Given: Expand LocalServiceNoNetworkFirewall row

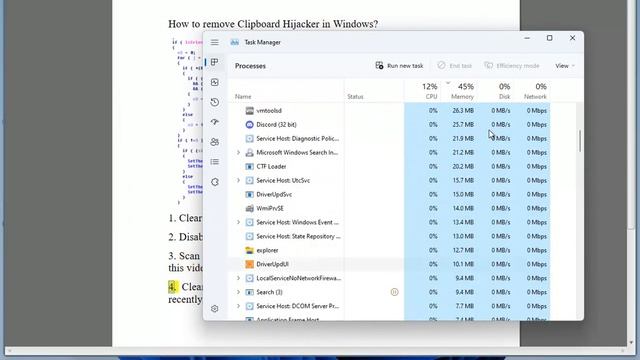Looking at the screenshot, I should pos(238,278).
